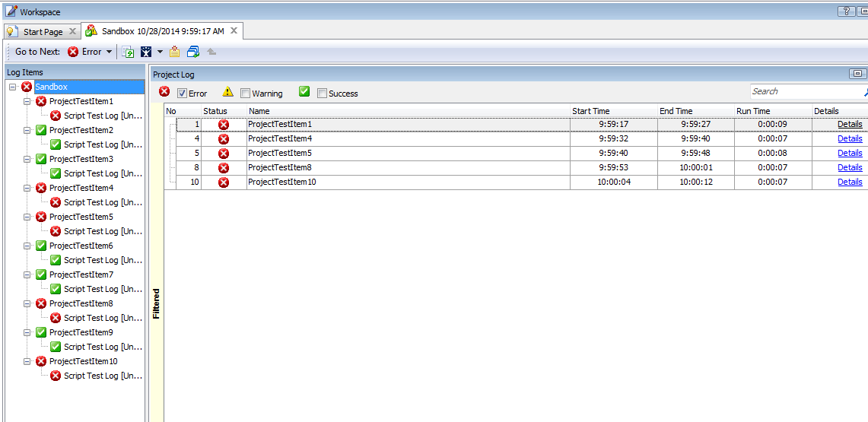Viewport: 868px width, 422px height.
Task: Click the Sandbox tab status icon
Action: click(x=92, y=31)
